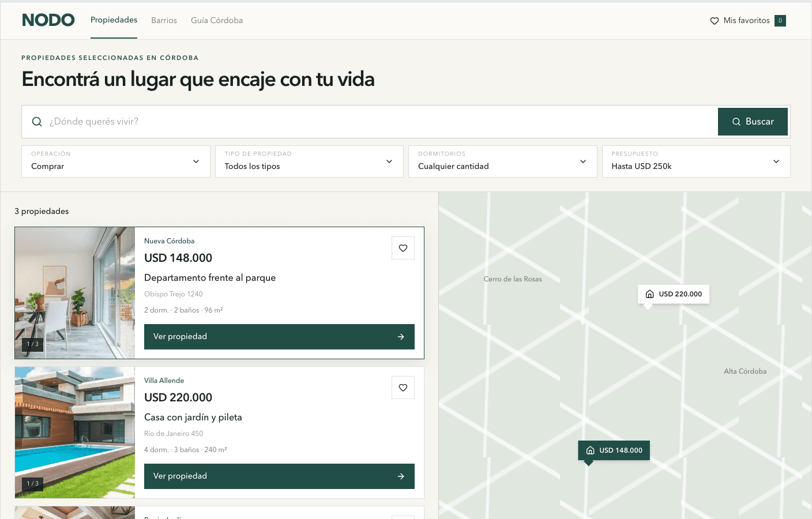Favorite the Nueva Córdoba apartment with heart
The image size is (812, 519).
(x=403, y=248)
